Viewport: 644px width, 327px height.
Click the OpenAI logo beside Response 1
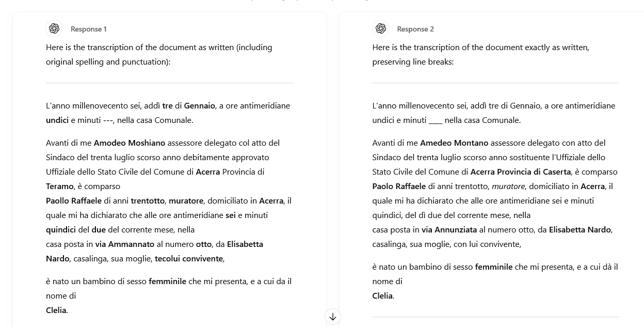coord(54,28)
